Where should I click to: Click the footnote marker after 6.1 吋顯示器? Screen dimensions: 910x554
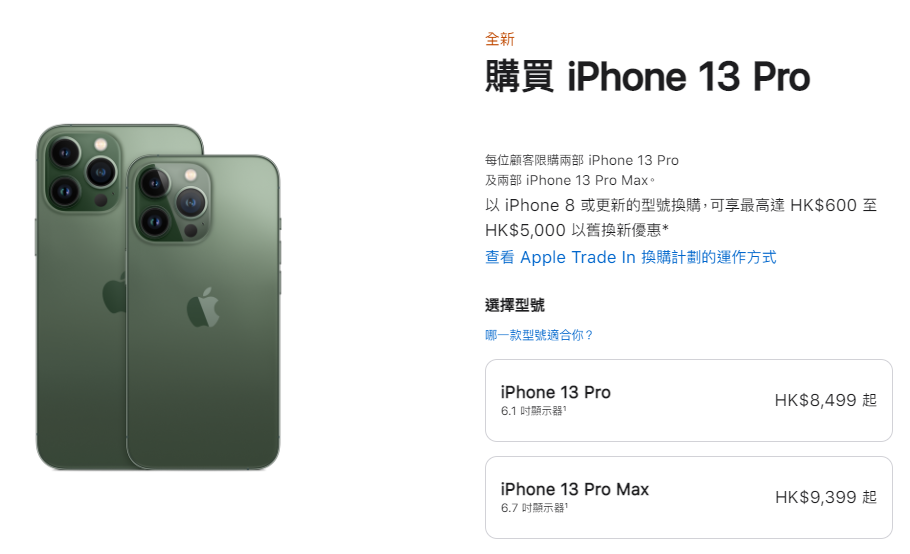click(x=565, y=408)
